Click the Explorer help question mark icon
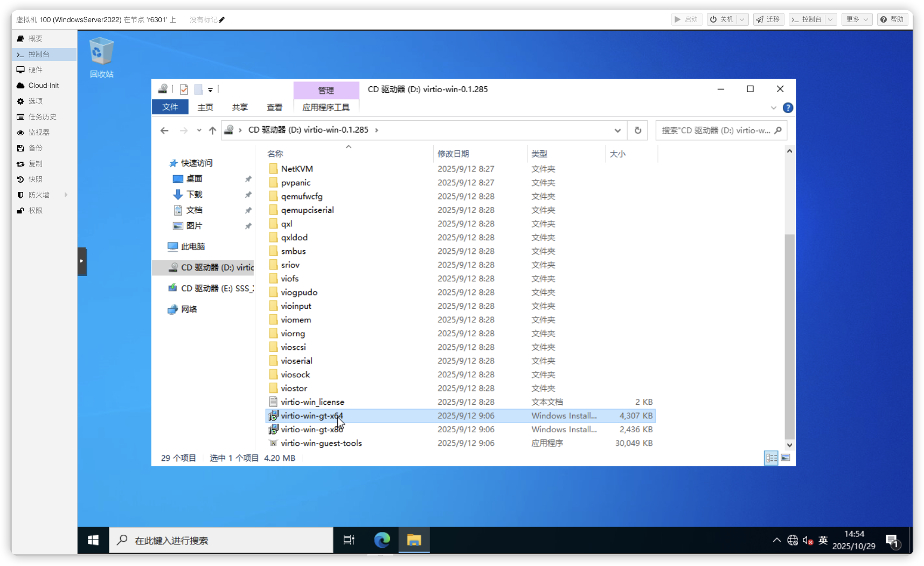This screenshot has height=566, width=924. tap(788, 108)
